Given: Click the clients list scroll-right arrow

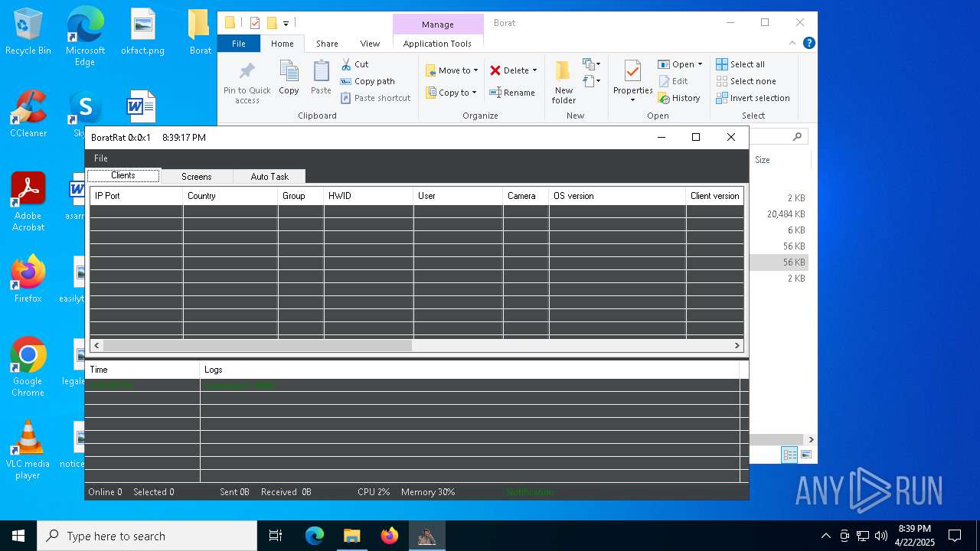Looking at the screenshot, I should [x=737, y=345].
